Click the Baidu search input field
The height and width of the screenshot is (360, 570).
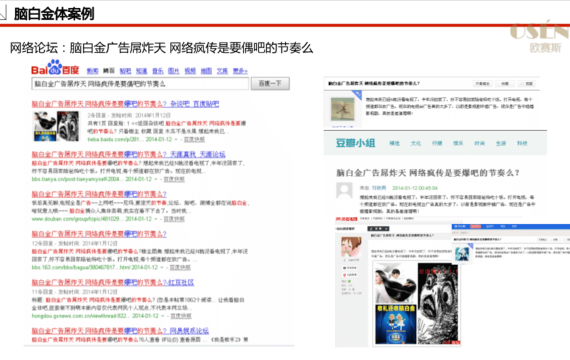(140, 84)
